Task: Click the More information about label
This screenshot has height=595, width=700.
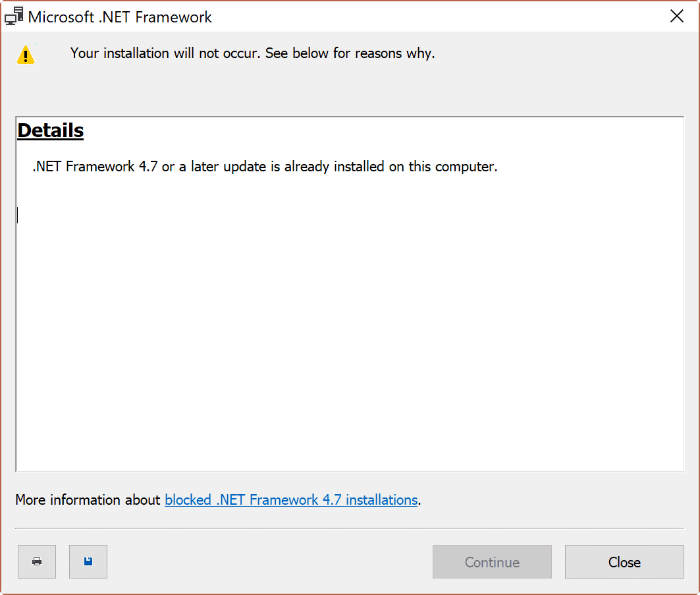Action: 88,500
